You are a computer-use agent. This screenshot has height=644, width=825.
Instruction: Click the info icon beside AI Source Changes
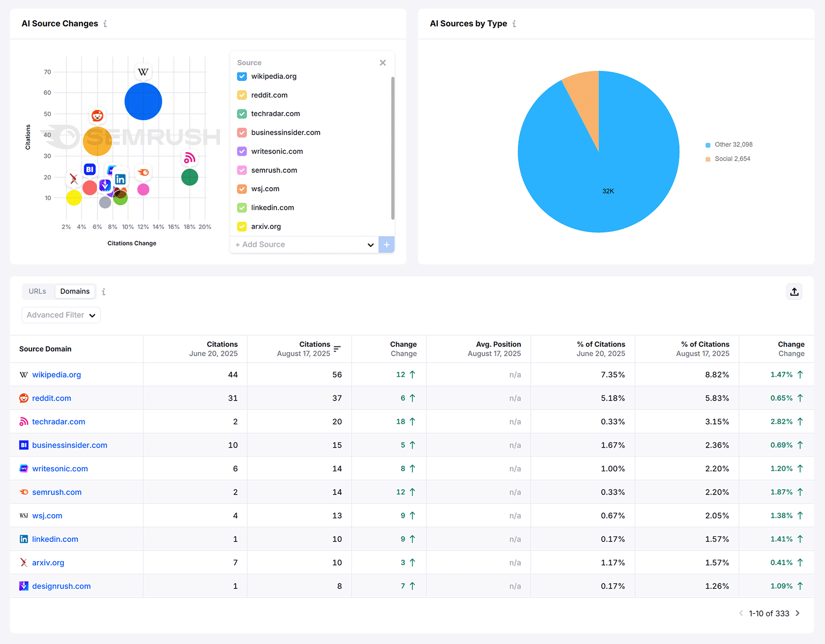[x=106, y=24]
